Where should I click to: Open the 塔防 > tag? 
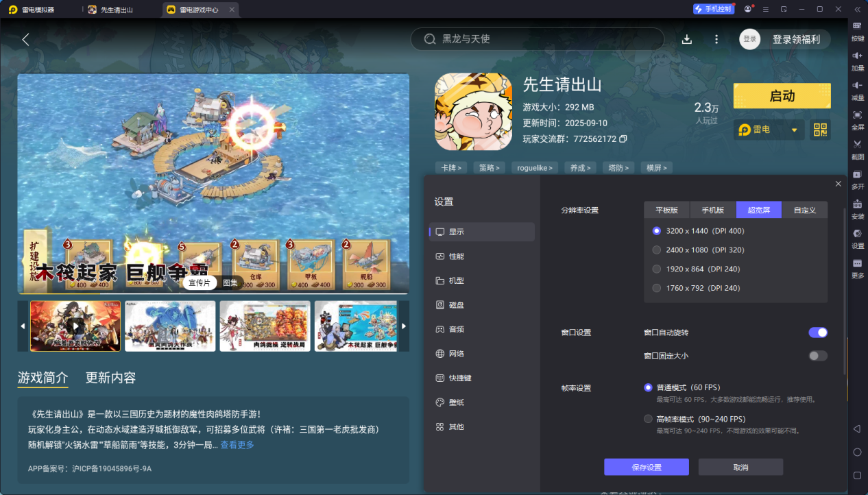[x=618, y=167]
